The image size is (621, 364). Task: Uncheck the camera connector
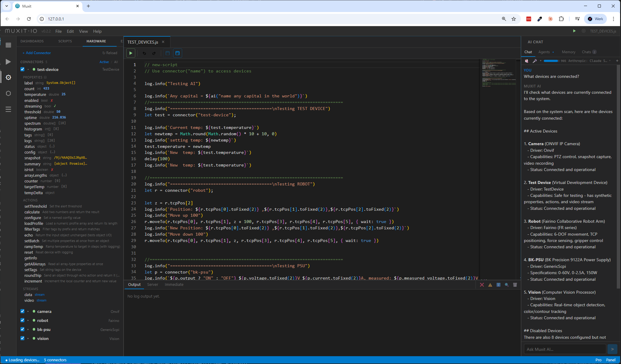tap(23, 311)
